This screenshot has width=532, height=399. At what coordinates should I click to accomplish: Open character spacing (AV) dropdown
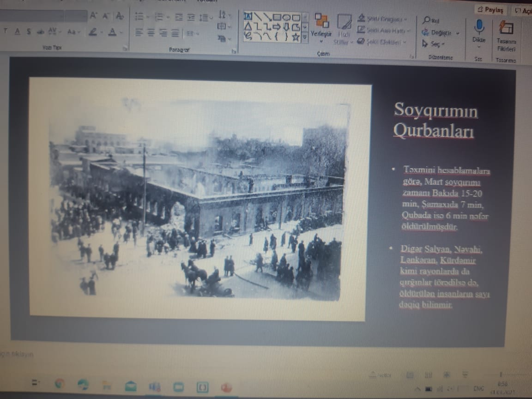(54, 31)
